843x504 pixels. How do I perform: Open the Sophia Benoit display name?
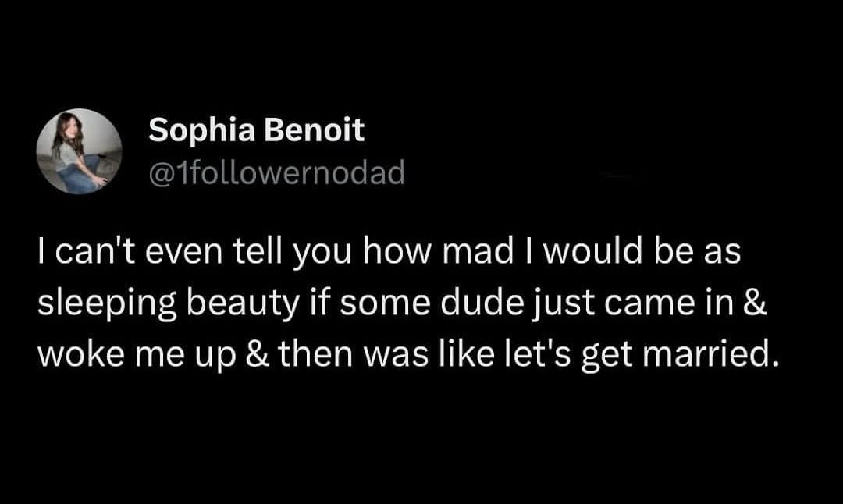(x=256, y=130)
